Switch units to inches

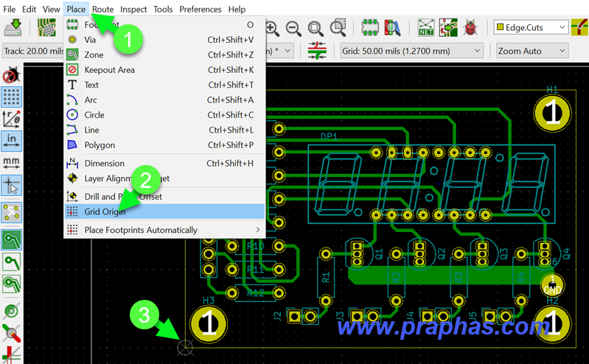(x=12, y=141)
